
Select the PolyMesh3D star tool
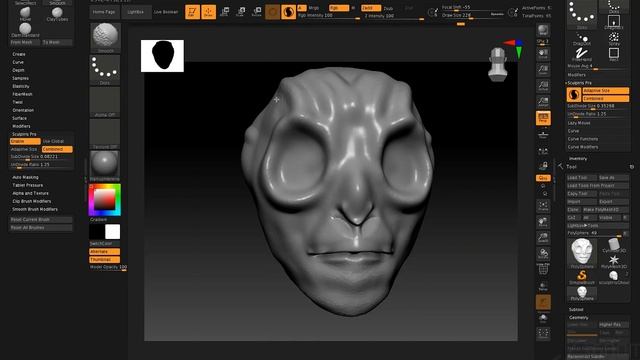click(x=614, y=262)
